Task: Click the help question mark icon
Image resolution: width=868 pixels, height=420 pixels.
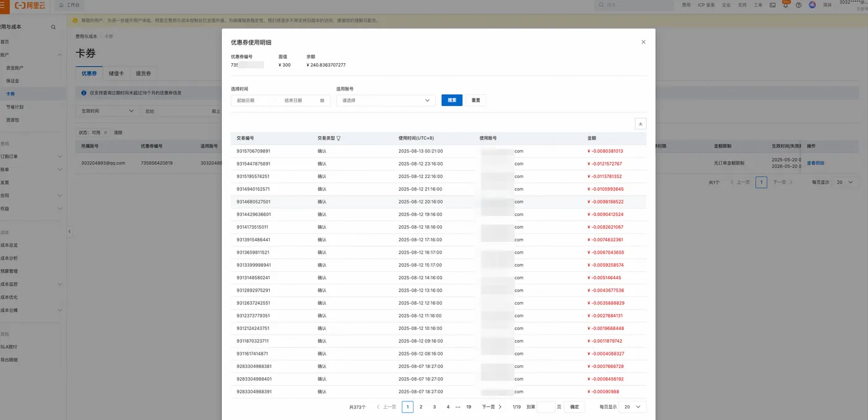Action: tap(799, 4)
